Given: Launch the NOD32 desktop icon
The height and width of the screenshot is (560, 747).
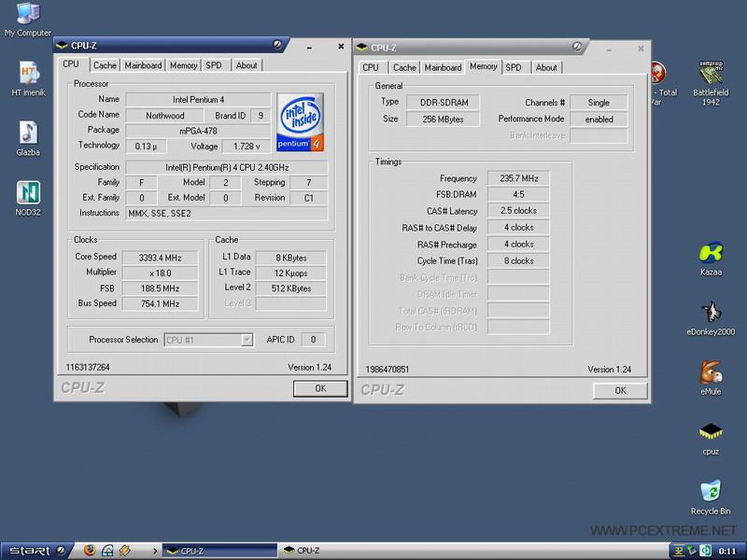Looking at the screenshot, I should click(x=28, y=192).
